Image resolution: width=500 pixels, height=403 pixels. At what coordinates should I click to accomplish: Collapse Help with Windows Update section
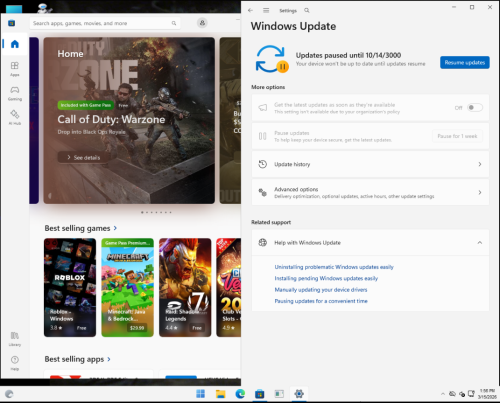tap(480, 242)
